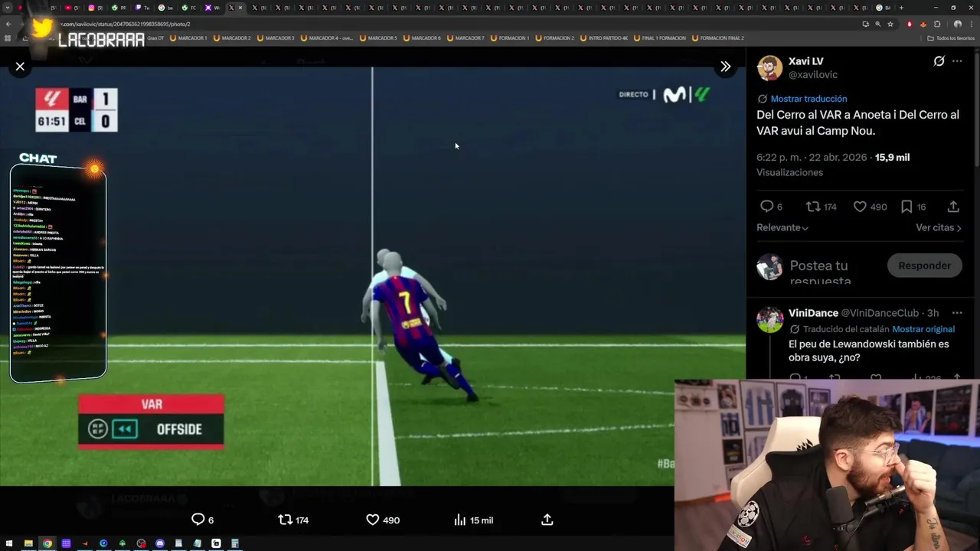Like heart with 490 under the photo
The height and width of the screenshot is (551, 980).
373,520
